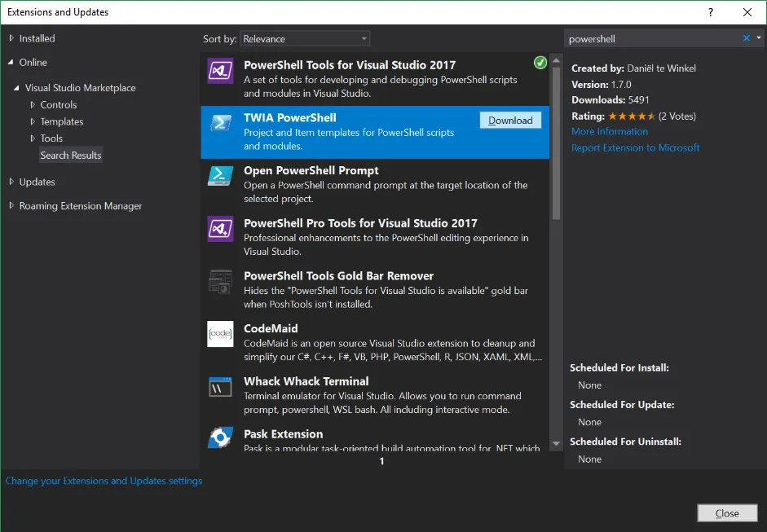Click the Downloads: 5491 text
This screenshot has width=767, height=532.
(610, 99)
